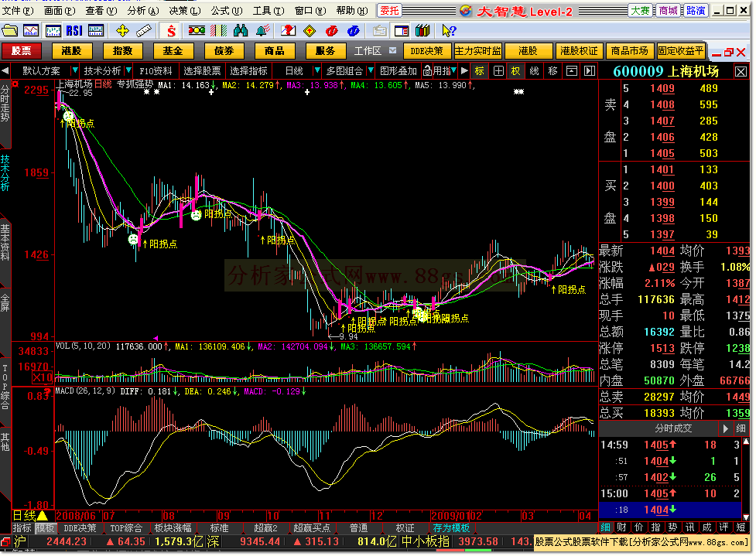Open the binoculars search icon
This screenshot has height=556, width=756.
(x=240, y=31)
